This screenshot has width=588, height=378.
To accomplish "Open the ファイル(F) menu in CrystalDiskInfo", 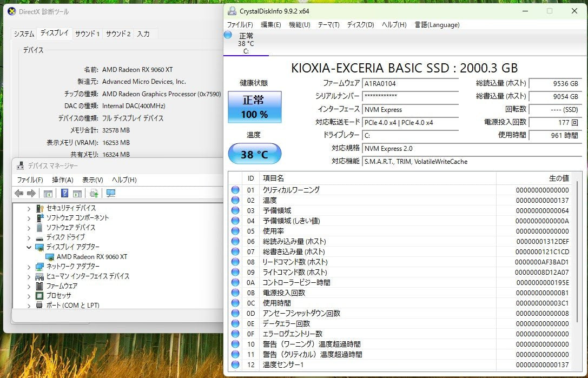I will (240, 25).
